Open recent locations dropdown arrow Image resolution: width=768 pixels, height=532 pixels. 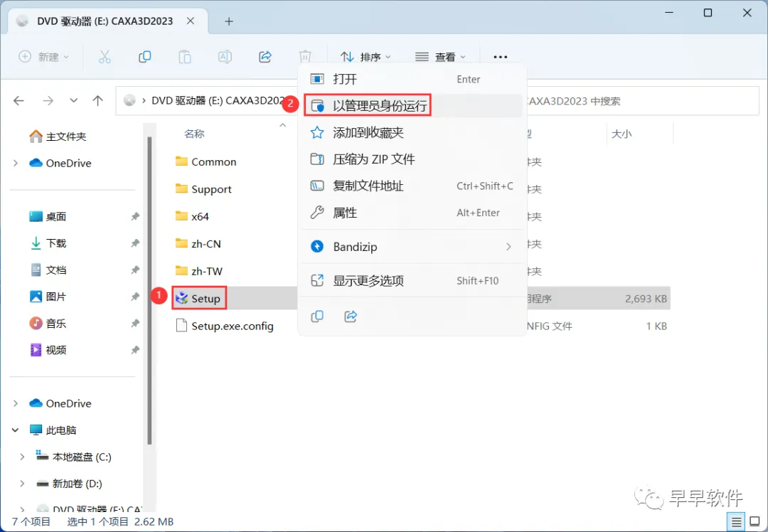click(73, 101)
